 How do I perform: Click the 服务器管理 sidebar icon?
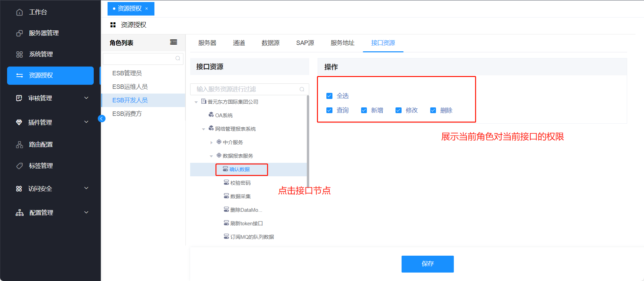tap(20, 33)
